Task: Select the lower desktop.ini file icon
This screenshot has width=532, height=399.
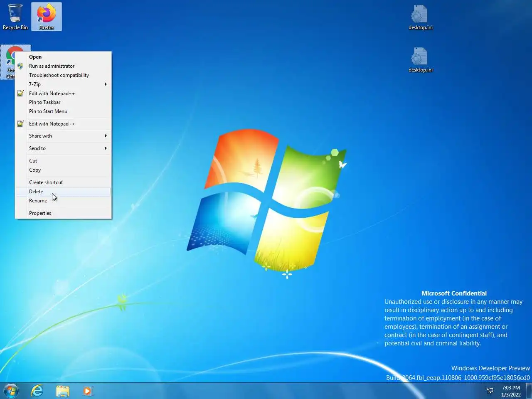Action: click(420, 59)
